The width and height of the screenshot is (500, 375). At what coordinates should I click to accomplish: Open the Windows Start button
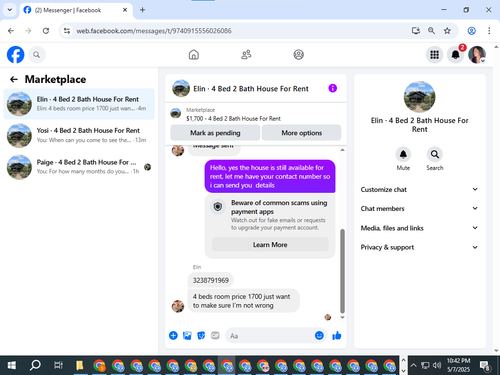tap(11, 365)
